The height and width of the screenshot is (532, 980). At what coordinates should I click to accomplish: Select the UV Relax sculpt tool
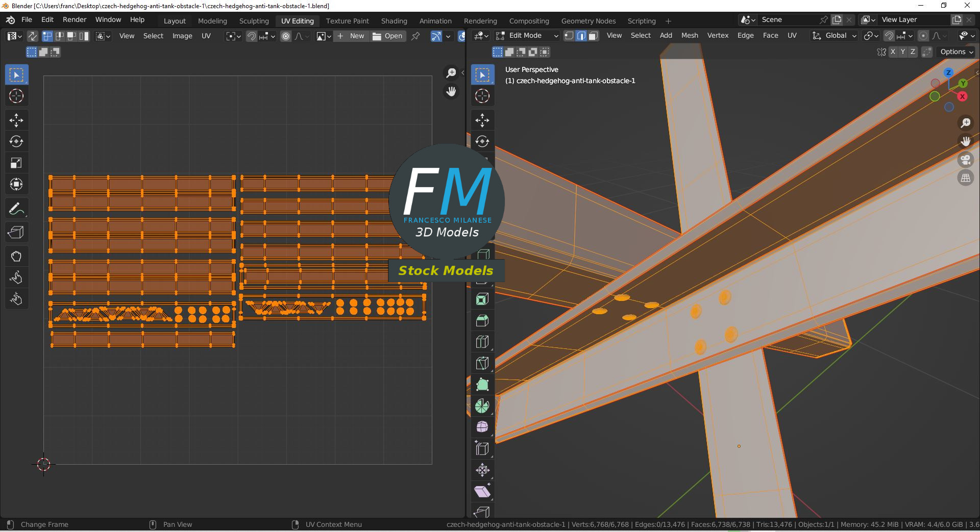(x=16, y=277)
